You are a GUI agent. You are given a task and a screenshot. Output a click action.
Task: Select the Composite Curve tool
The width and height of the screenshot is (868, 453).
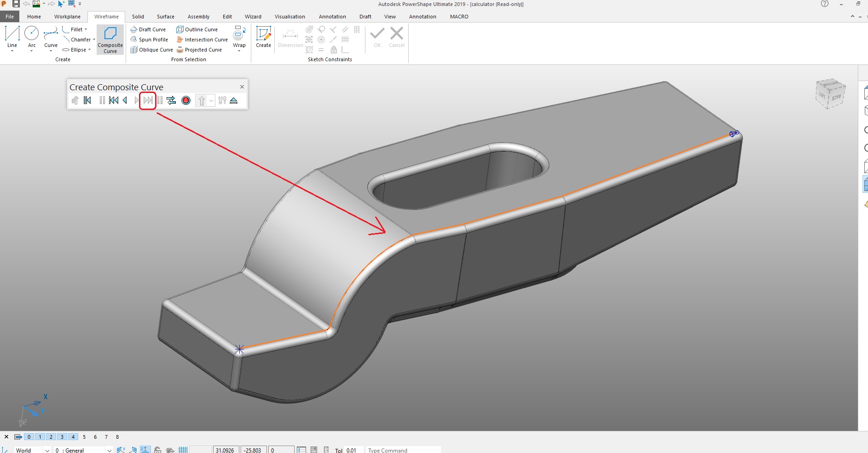pyautogui.click(x=110, y=40)
